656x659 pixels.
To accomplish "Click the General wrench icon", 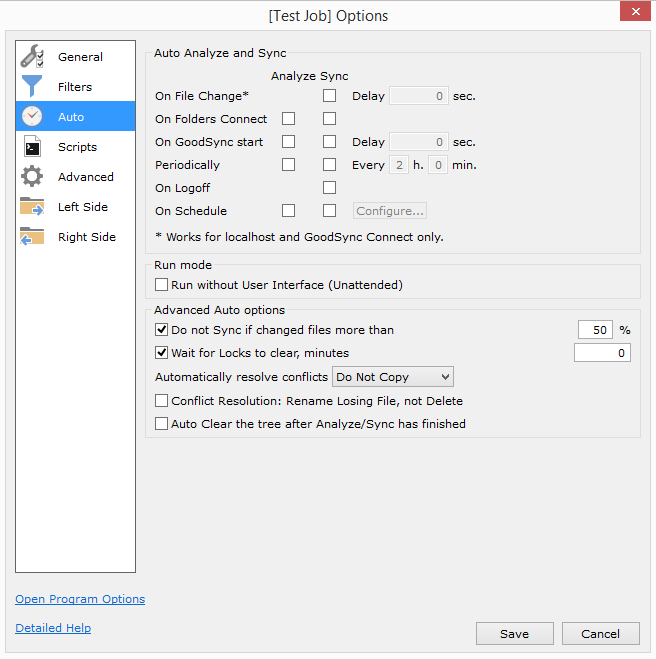I will pos(32,57).
